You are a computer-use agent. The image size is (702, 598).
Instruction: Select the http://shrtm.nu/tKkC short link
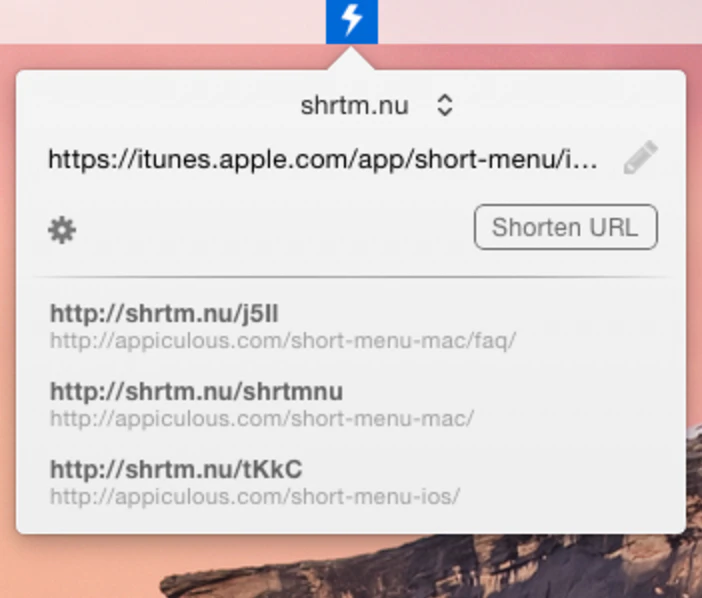[x=176, y=470]
